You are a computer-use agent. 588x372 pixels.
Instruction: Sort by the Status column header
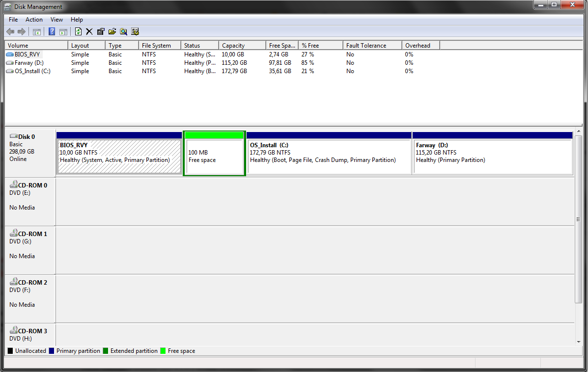[200, 45]
